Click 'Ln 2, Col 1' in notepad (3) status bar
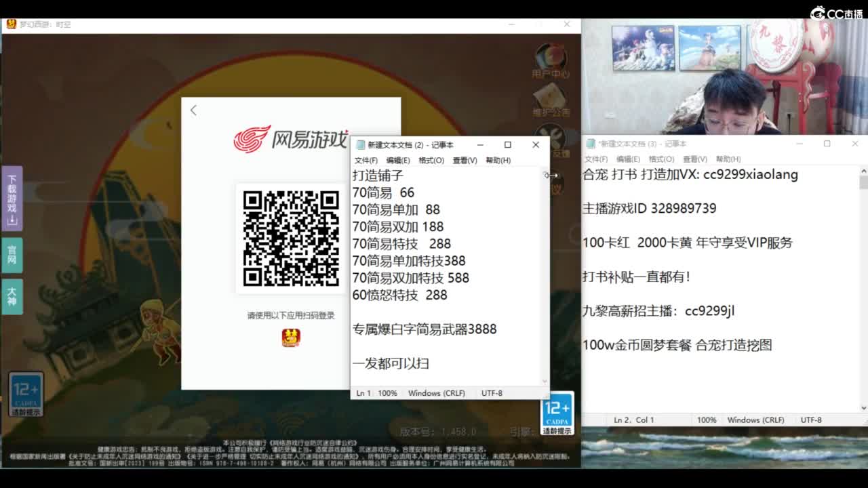The image size is (868, 488). 634,420
